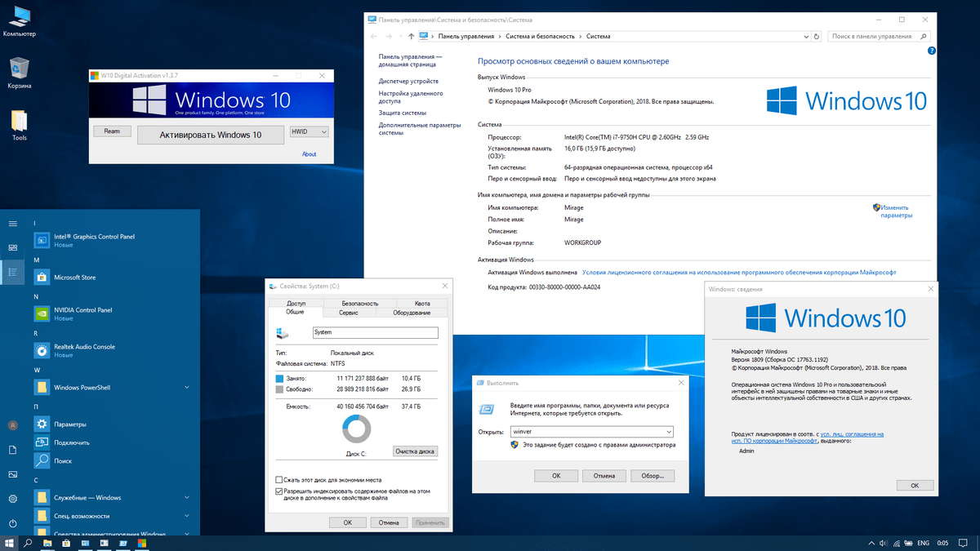The image size is (980, 551).
Task: Click into the disk label field 'System'
Action: coord(376,333)
